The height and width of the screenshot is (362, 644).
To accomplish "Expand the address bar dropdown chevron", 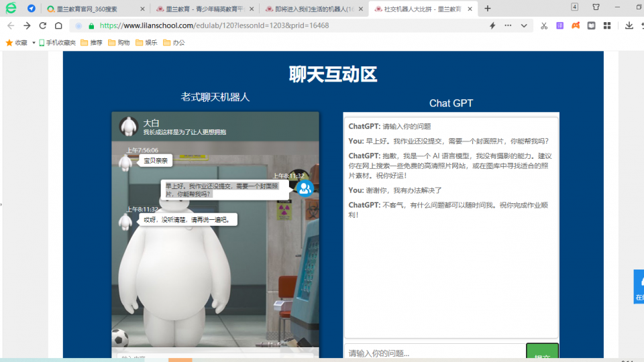I will tap(524, 25).
